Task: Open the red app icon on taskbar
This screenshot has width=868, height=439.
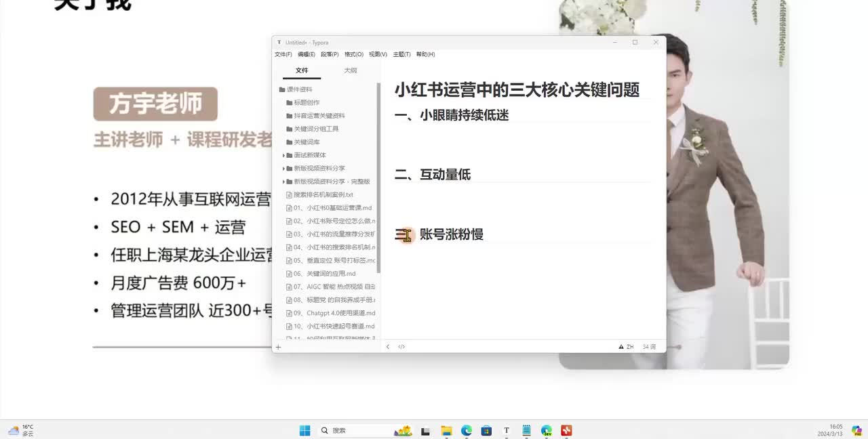Action: coord(566,430)
